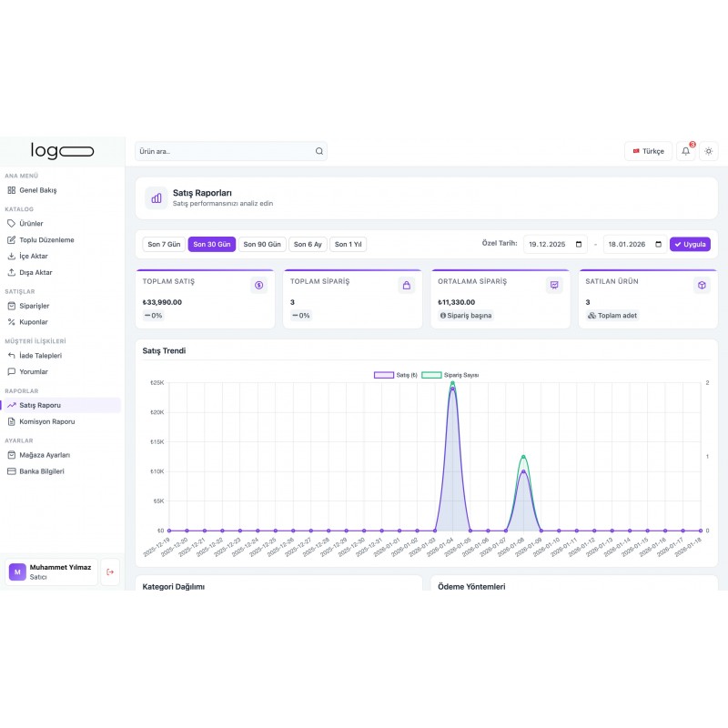
Task: Click the logout icon next to Muhammet Yılmaz
Action: tap(110, 571)
